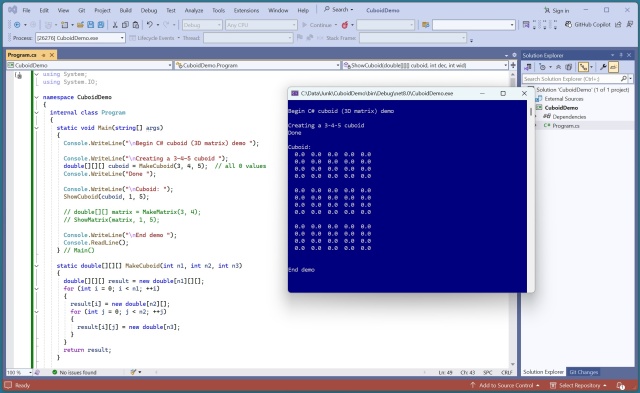Open the Debug menu
Image resolution: width=640 pixels, height=393 pixels.
[x=149, y=10]
